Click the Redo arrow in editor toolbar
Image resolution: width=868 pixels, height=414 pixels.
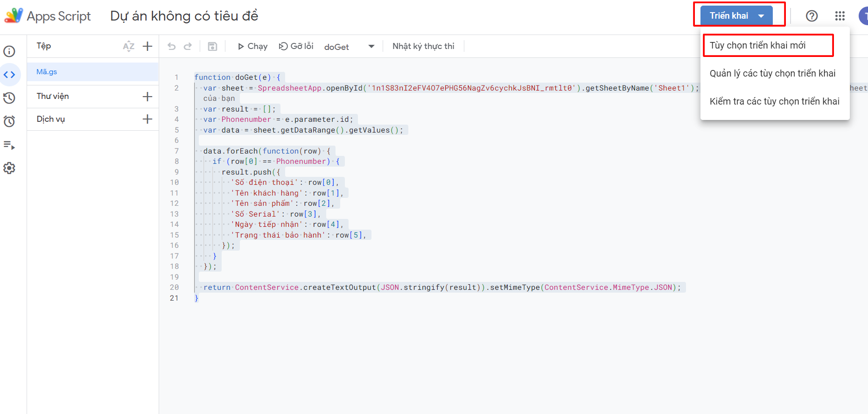coord(188,46)
